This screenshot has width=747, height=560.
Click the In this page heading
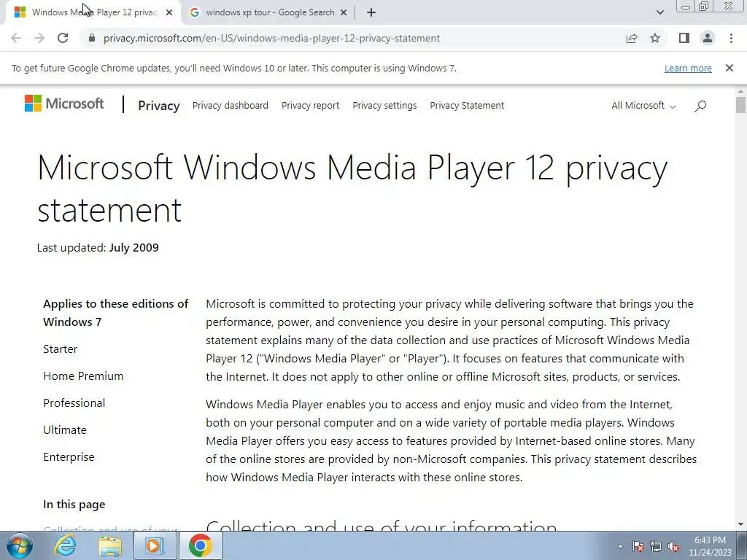pos(74,505)
